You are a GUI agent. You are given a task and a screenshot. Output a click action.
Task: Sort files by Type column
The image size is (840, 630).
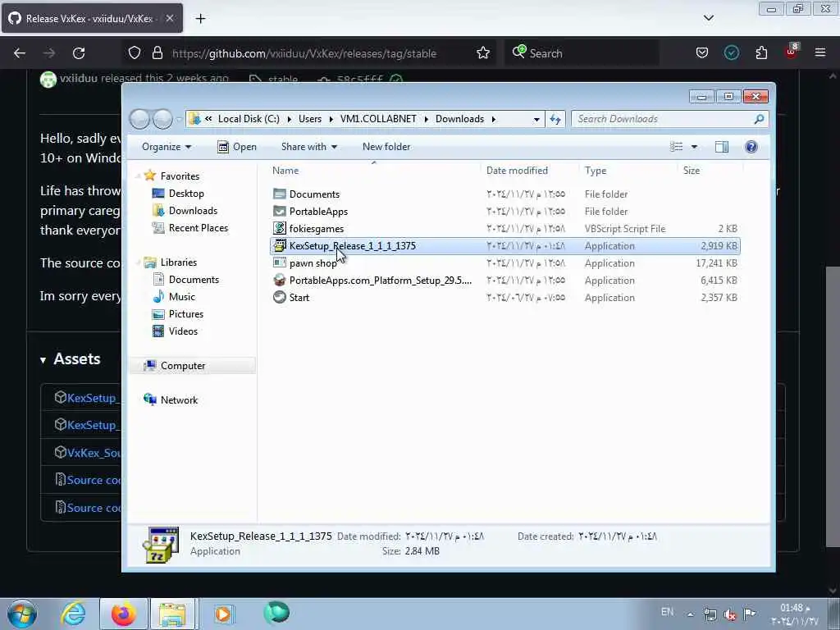coord(596,171)
